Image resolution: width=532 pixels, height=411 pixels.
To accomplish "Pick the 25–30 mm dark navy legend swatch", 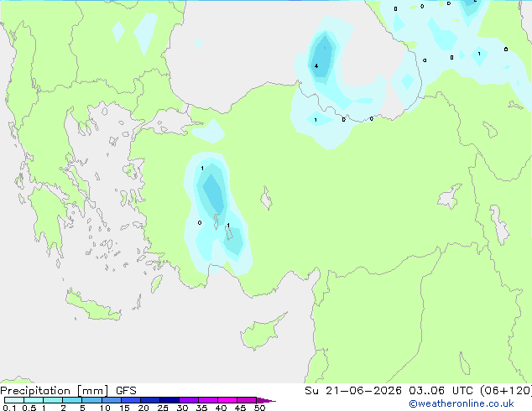I will point(170,400).
